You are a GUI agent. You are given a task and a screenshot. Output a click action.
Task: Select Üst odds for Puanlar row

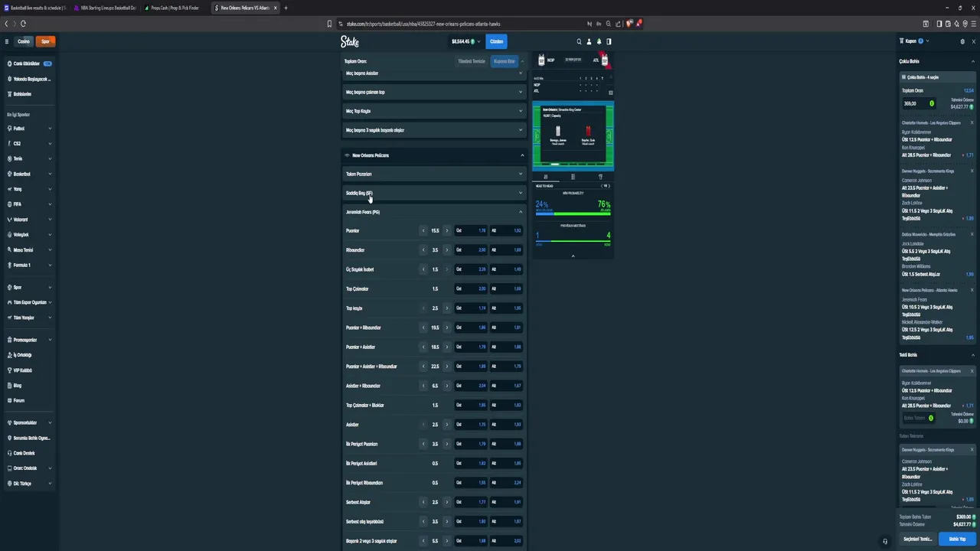pos(471,230)
